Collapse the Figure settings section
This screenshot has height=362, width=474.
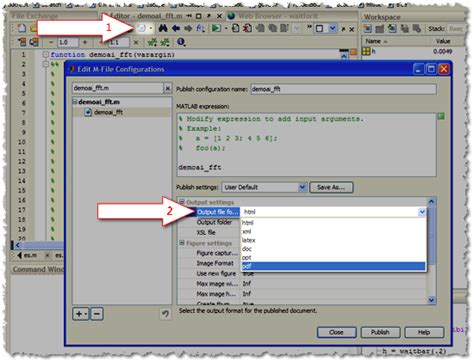(x=182, y=243)
